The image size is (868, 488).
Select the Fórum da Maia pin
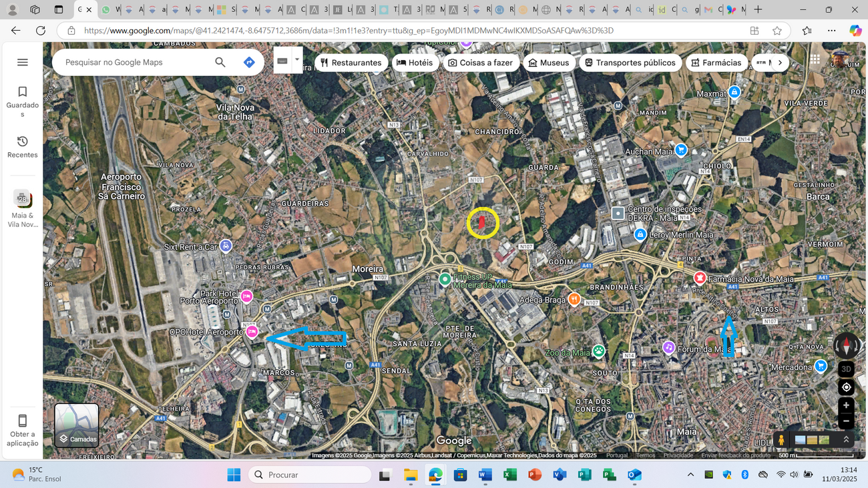click(668, 348)
